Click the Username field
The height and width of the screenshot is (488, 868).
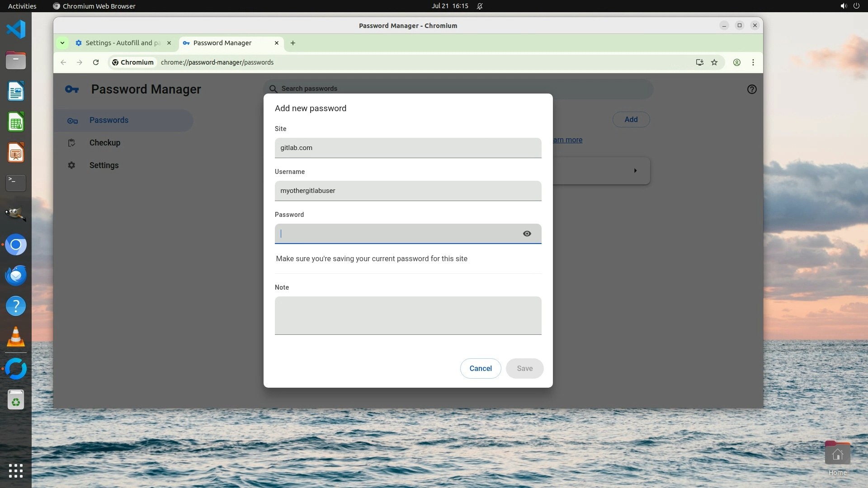tap(408, 191)
